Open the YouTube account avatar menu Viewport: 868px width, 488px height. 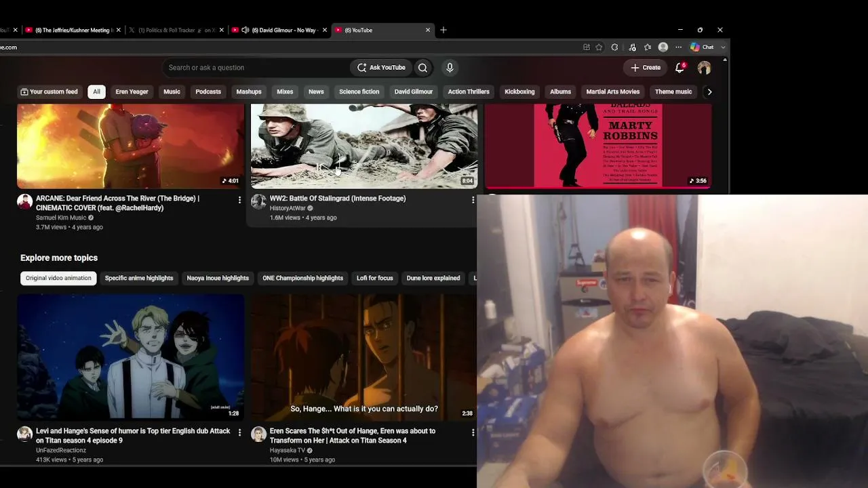[x=704, y=68]
